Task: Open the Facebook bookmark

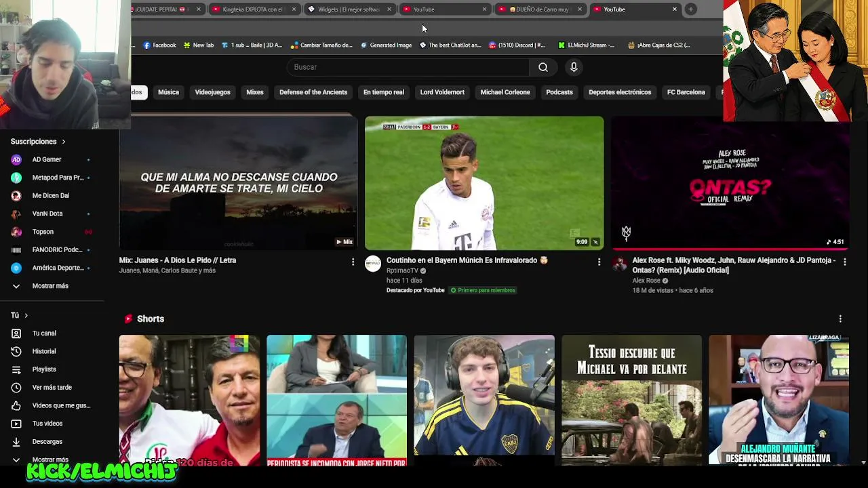Action: click(159, 45)
